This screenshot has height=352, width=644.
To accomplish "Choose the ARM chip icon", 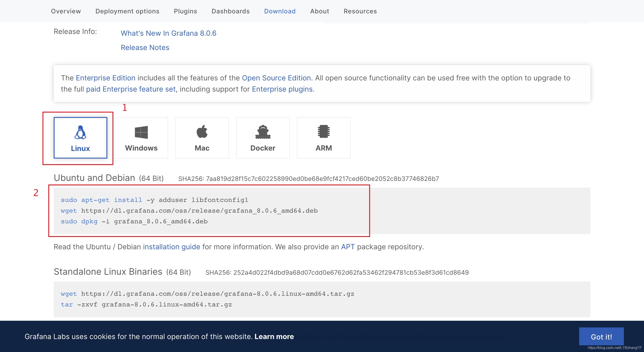I will coord(324,131).
